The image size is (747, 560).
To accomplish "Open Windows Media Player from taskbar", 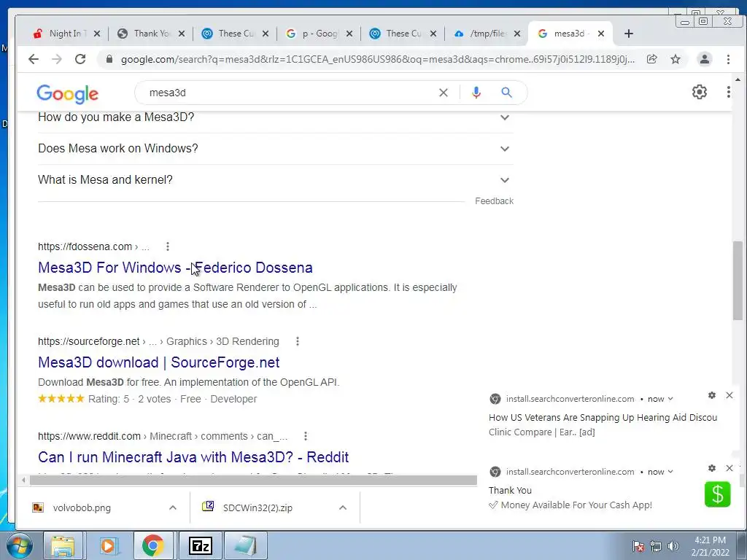I will pos(108,545).
